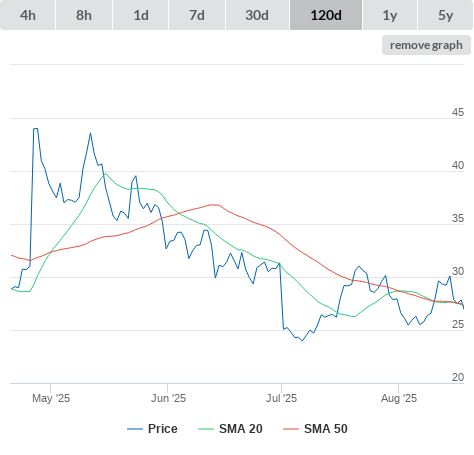Click the active 120d range tab
The height and width of the screenshot is (455, 474).
point(326,15)
